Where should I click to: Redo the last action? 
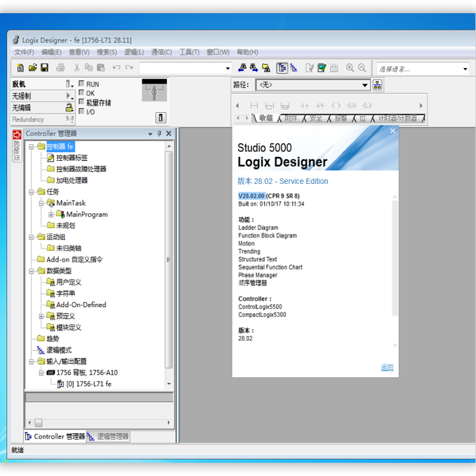click(x=129, y=68)
